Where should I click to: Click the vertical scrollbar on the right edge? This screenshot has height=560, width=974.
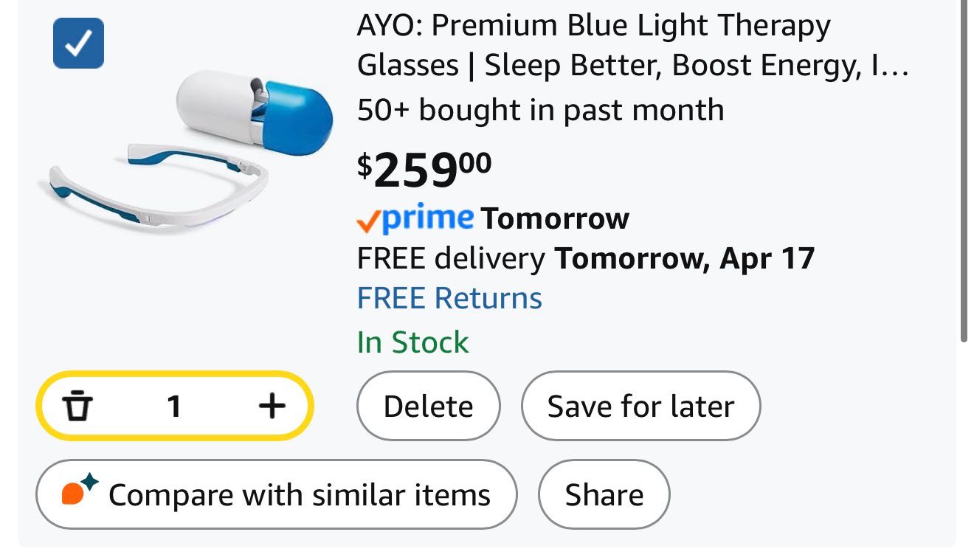pos(964,170)
